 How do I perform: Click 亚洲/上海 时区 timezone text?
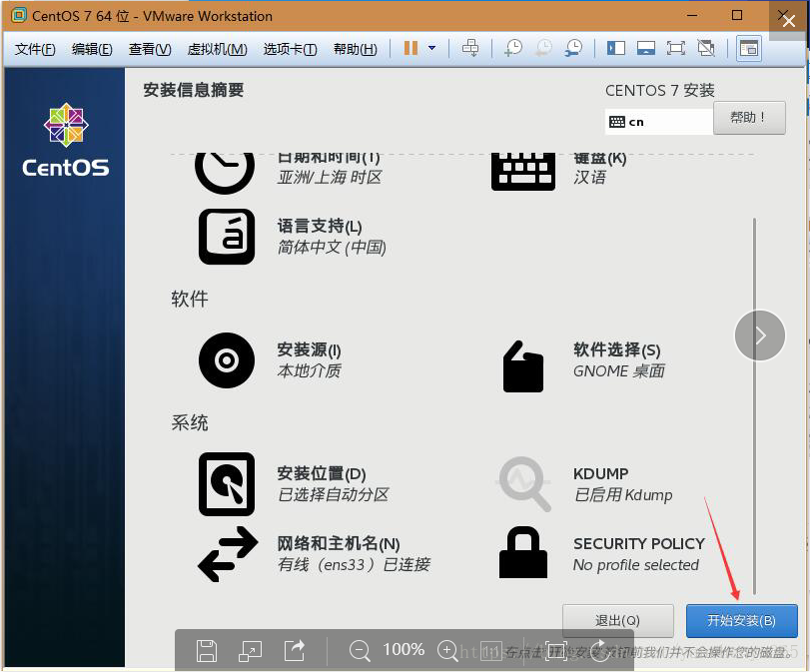329,177
